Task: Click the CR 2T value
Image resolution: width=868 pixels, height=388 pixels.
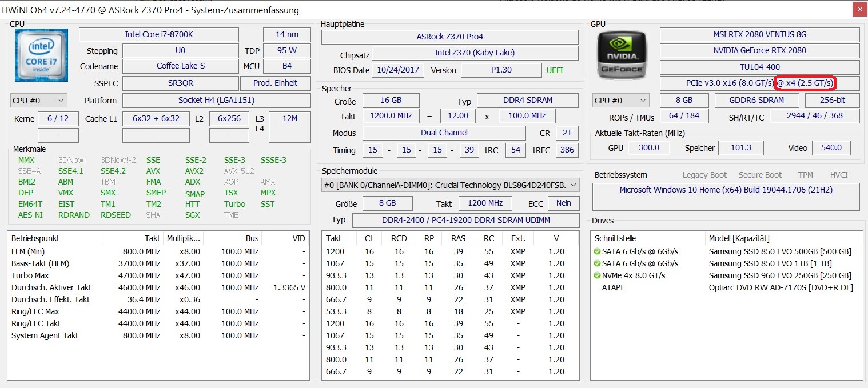Action: [x=567, y=133]
